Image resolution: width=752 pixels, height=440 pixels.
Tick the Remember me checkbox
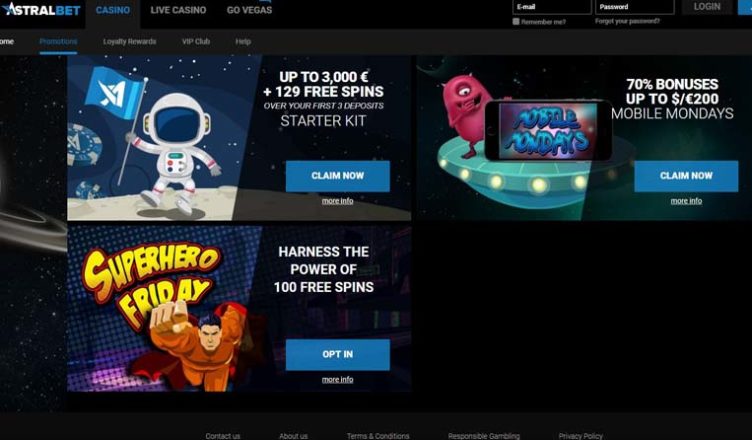click(516, 22)
